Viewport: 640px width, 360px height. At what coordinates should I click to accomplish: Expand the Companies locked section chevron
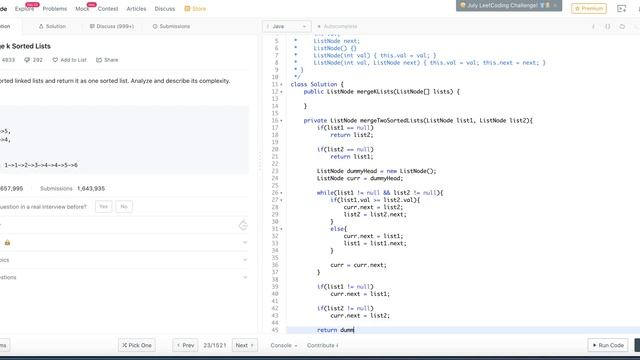point(245,242)
